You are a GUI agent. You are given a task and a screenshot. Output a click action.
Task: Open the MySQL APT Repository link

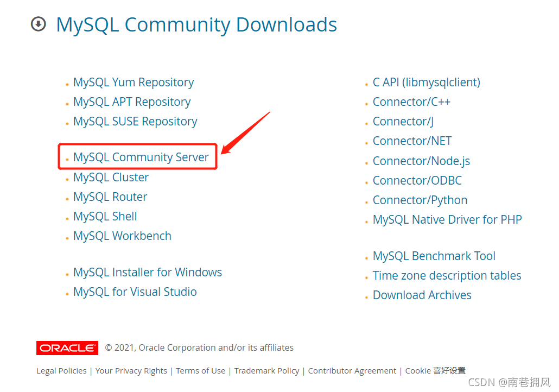click(132, 102)
